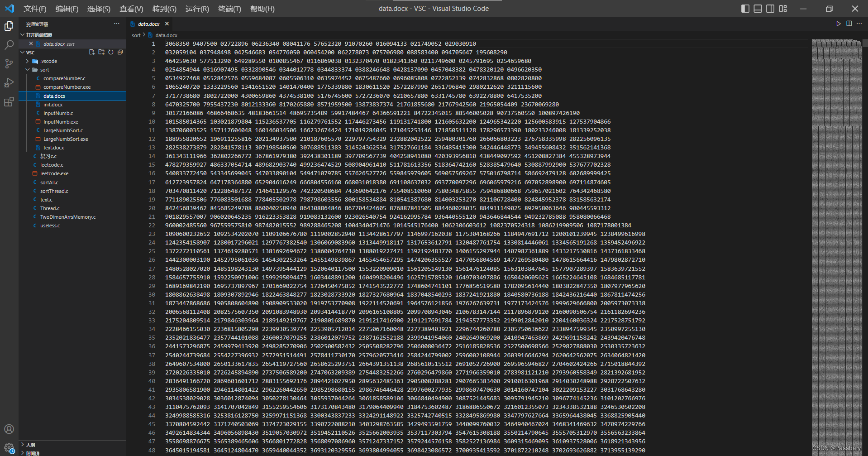Open the Source Control view

pyautogui.click(x=9, y=64)
